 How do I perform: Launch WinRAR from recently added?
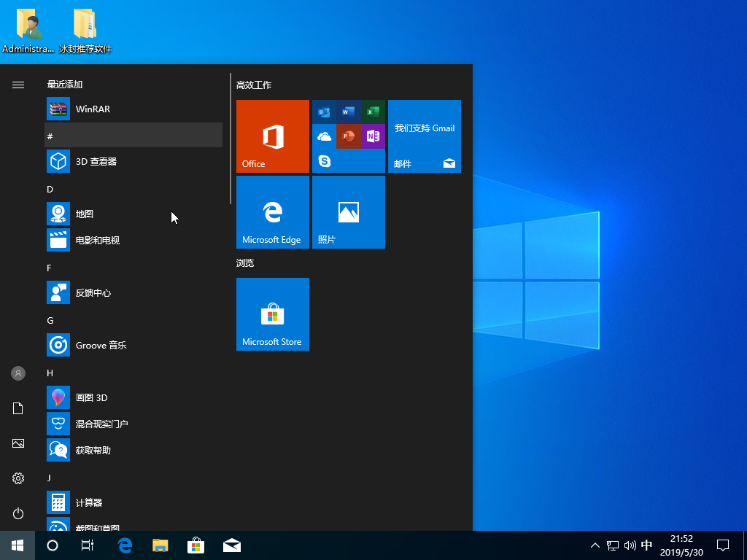133,109
